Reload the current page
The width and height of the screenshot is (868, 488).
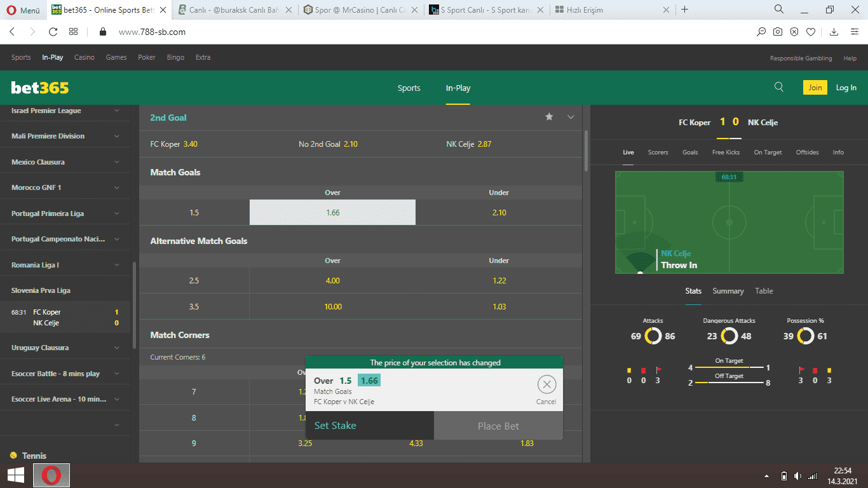53,32
